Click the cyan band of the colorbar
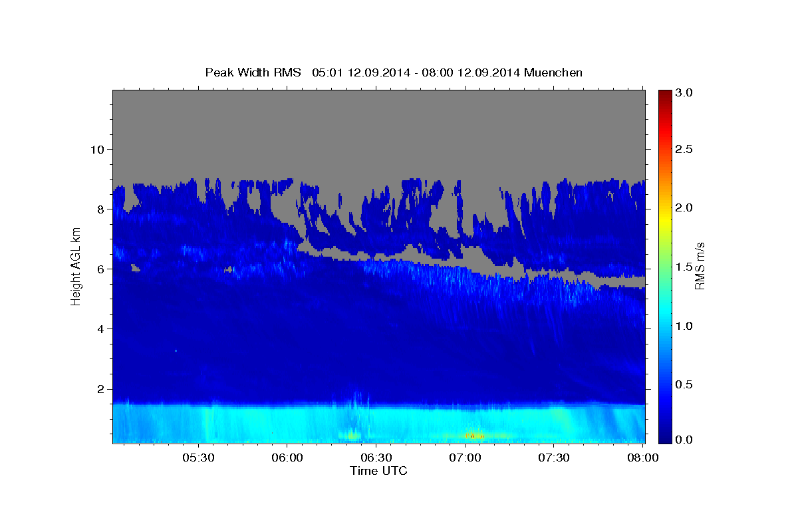Viewport: 798px width, 532px height. point(664,313)
